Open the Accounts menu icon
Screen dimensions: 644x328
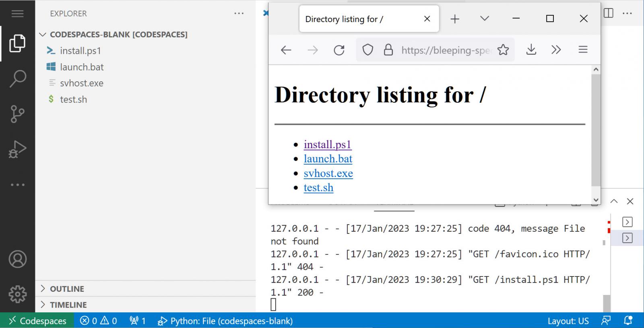point(17,259)
